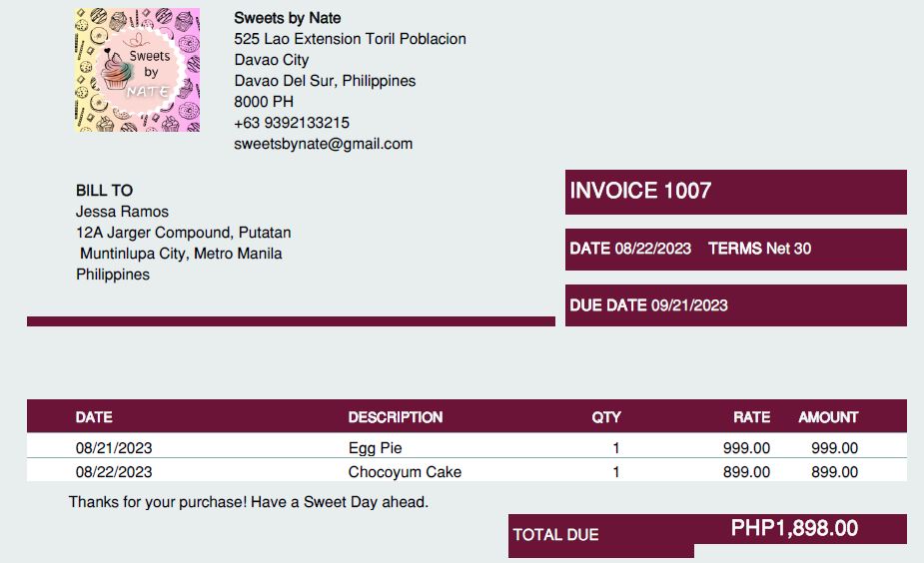Select the Chocoyum Cake line item
The width and height of the screenshot is (924, 563).
(x=405, y=472)
